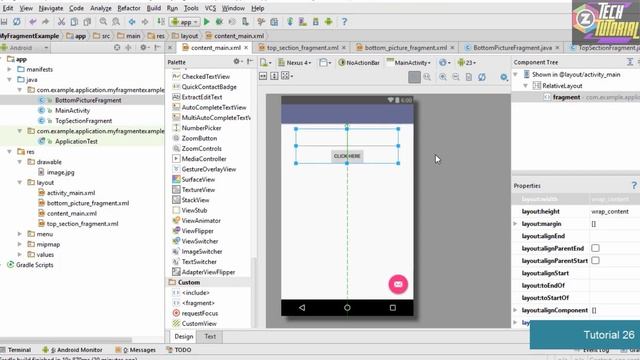Toggle the layout:alignParentStart checkbox
Screen dimensions: 640x360
[x=596, y=260]
